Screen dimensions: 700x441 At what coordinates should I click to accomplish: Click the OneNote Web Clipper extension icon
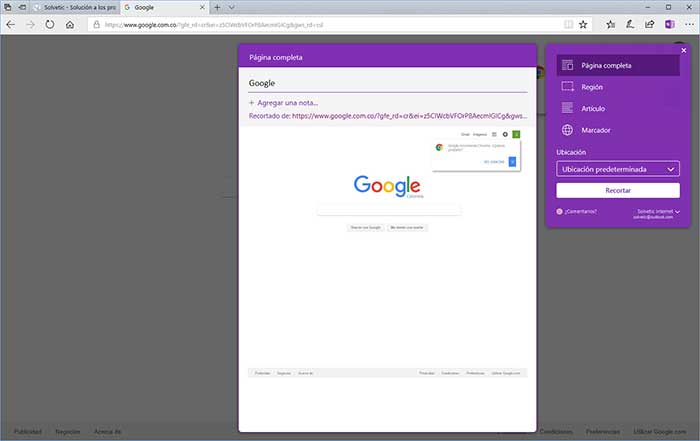pyautogui.click(x=670, y=25)
